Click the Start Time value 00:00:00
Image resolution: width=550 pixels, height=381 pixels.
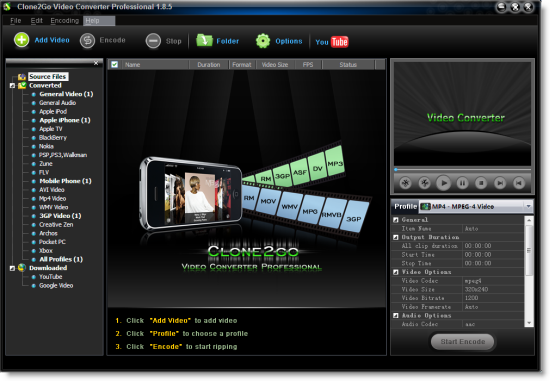pyautogui.click(x=478, y=255)
